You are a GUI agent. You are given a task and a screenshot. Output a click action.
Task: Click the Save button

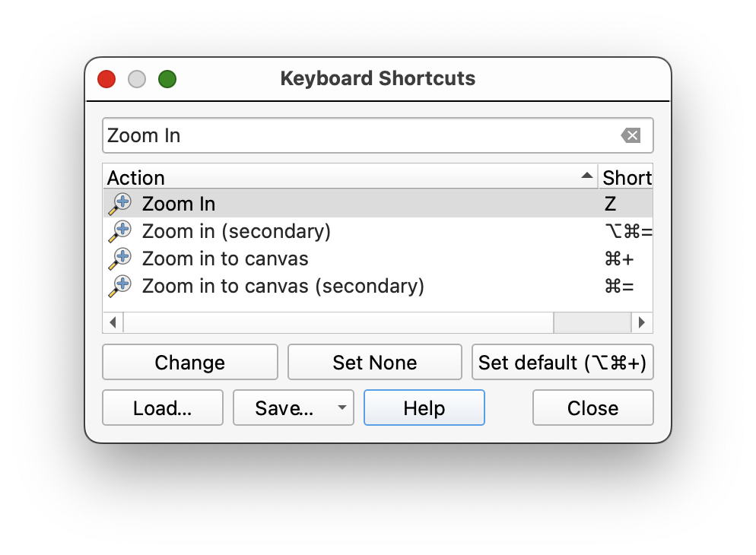[284, 408]
